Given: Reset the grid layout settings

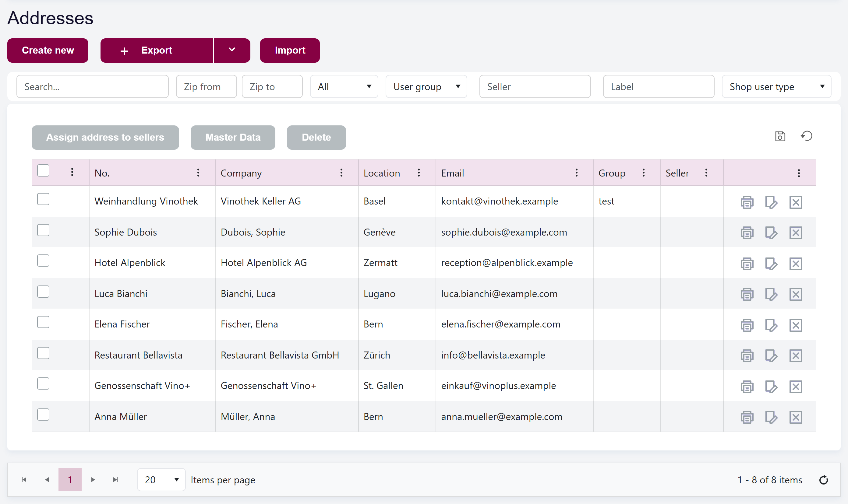Looking at the screenshot, I should pos(807,136).
